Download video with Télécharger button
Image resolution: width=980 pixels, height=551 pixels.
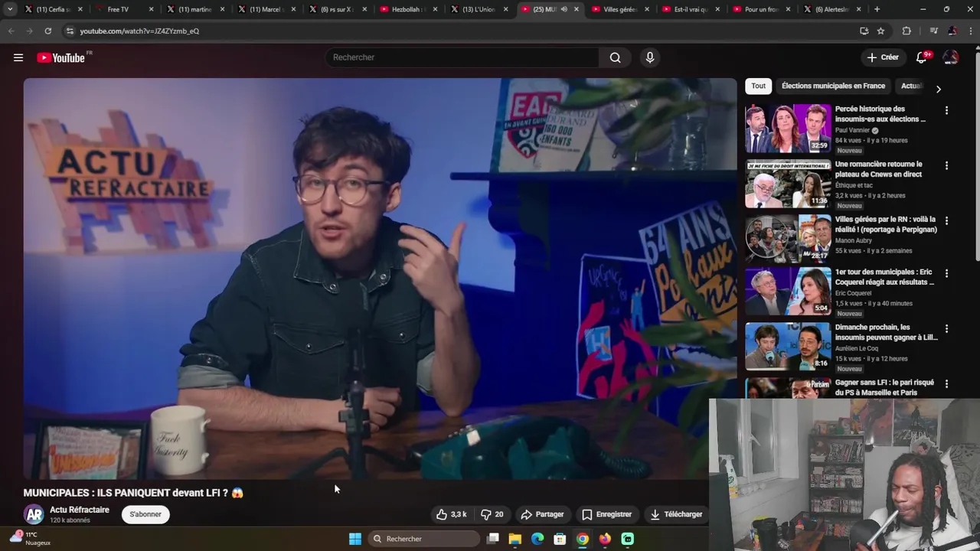676,514
